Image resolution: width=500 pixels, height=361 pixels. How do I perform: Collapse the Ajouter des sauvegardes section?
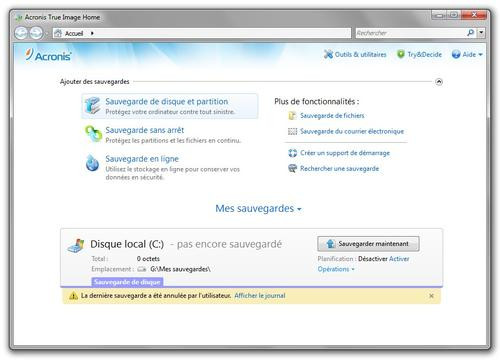(439, 82)
